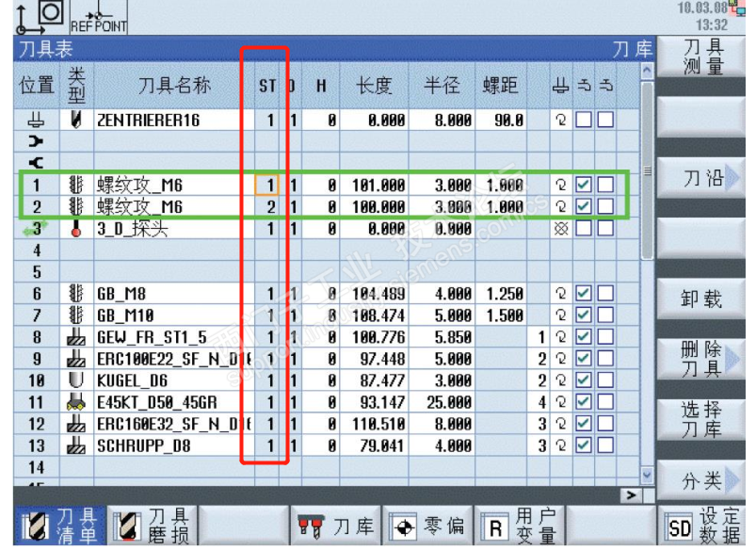The width and height of the screenshot is (756, 550).
Task: Open the 零偏 work offset tab
Action: point(426,526)
